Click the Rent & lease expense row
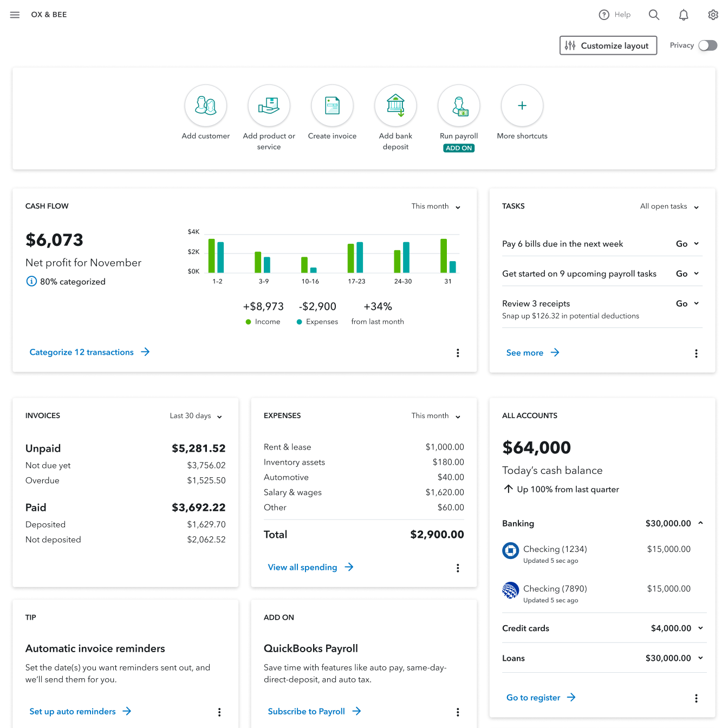This screenshot has width=728, height=728. point(364,447)
